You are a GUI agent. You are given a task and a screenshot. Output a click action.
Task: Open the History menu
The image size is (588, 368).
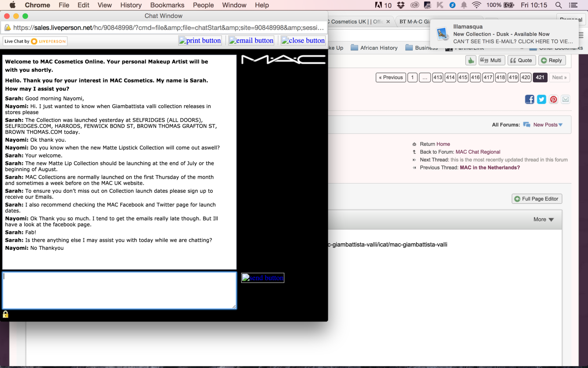coord(131,5)
